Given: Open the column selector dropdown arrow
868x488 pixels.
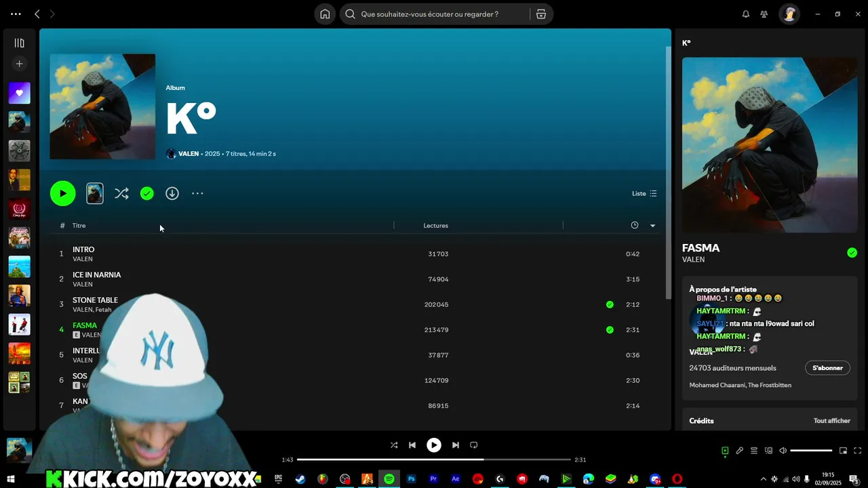Looking at the screenshot, I should coord(652,226).
